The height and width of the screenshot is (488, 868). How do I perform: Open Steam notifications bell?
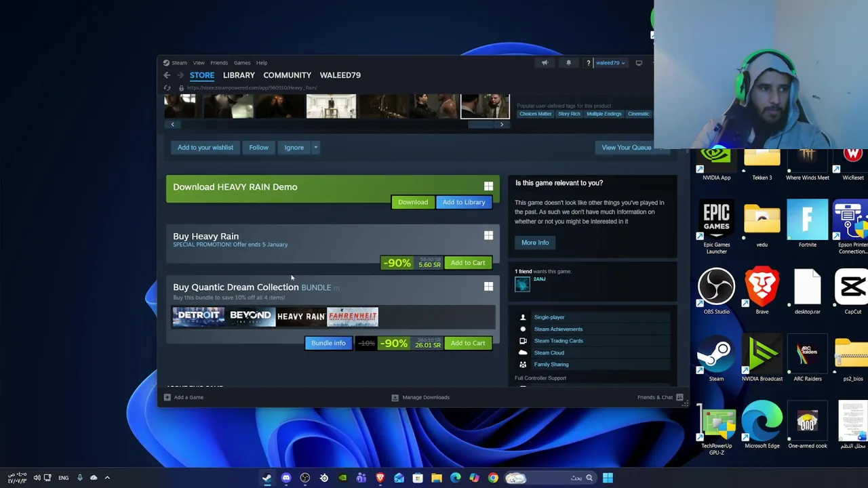coord(568,63)
